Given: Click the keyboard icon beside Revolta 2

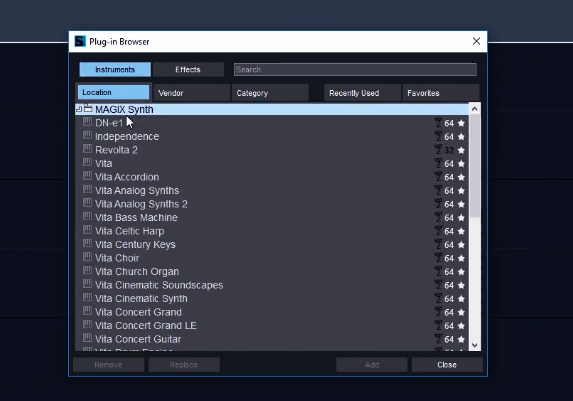Looking at the screenshot, I should (x=87, y=149).
